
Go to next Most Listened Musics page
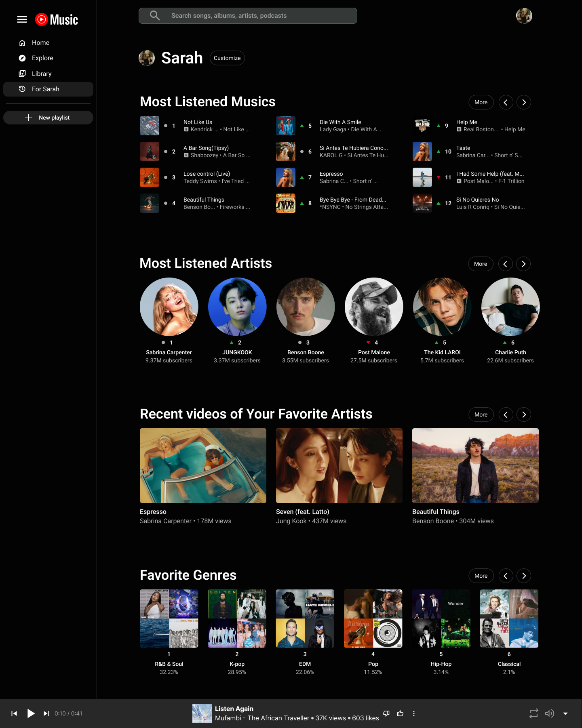(524, 102)
